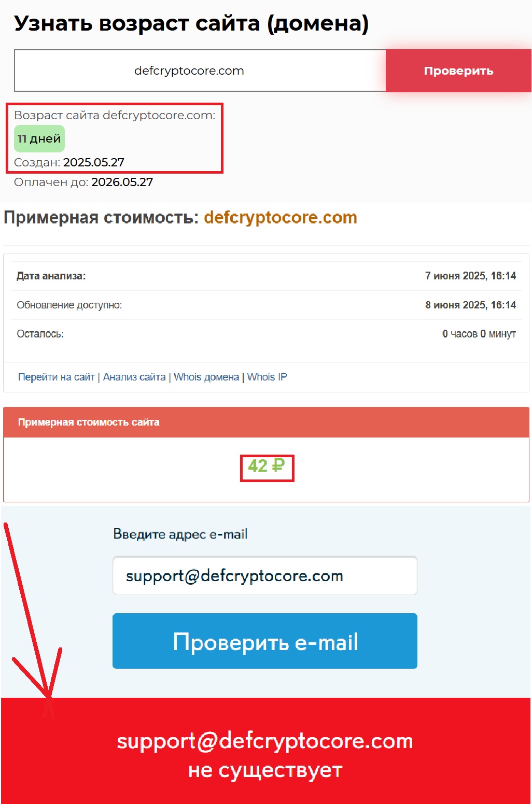Click the Узнать возраст сайта page heading
The height and width of the screenshot is (804, 532).
191,24
